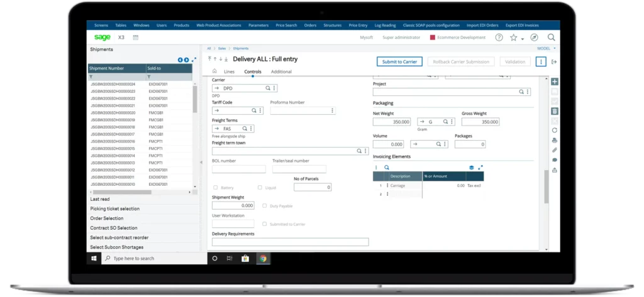Follow the All breadcrumb link
Screen dimensions: 644x297
click(x=209, y=48)
